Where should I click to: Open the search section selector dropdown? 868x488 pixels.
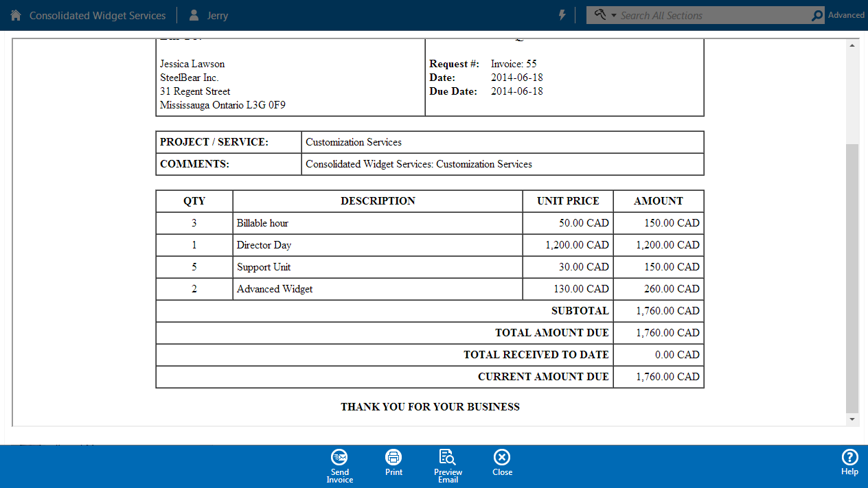[x=605, y=15]
